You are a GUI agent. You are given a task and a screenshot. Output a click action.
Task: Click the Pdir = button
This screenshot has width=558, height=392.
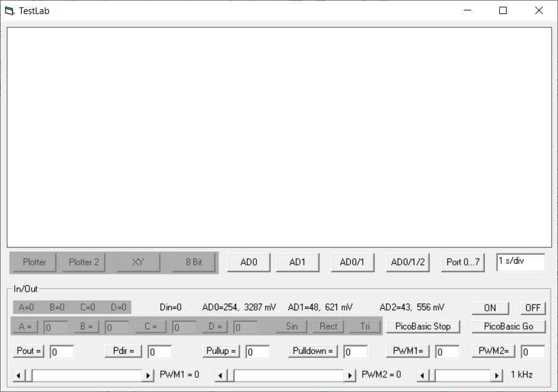123,351
